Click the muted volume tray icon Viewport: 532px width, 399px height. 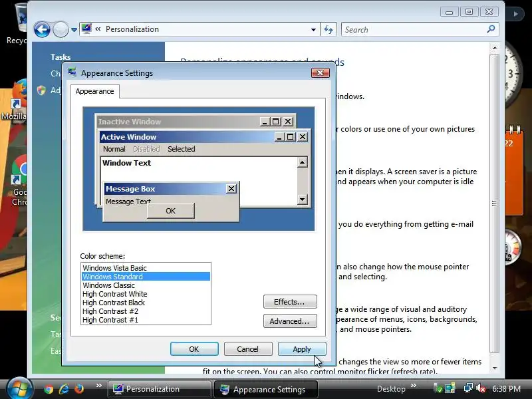(x=481, y=388)
